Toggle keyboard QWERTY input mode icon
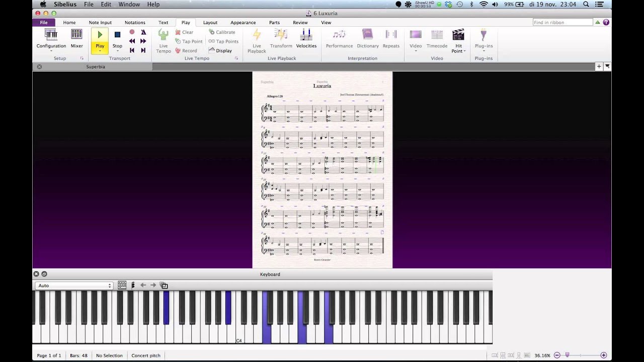The height and width of the screenshot is (362, 644). tap(122, 285)
